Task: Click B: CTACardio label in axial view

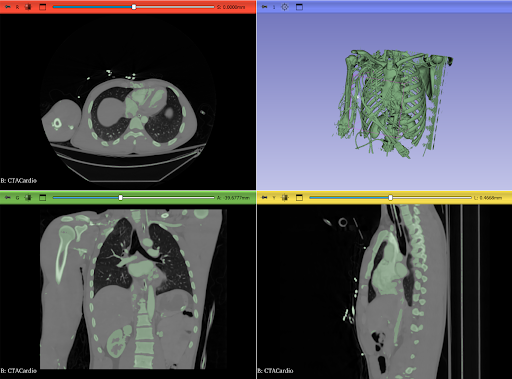Action: click(x=19, y=180)
